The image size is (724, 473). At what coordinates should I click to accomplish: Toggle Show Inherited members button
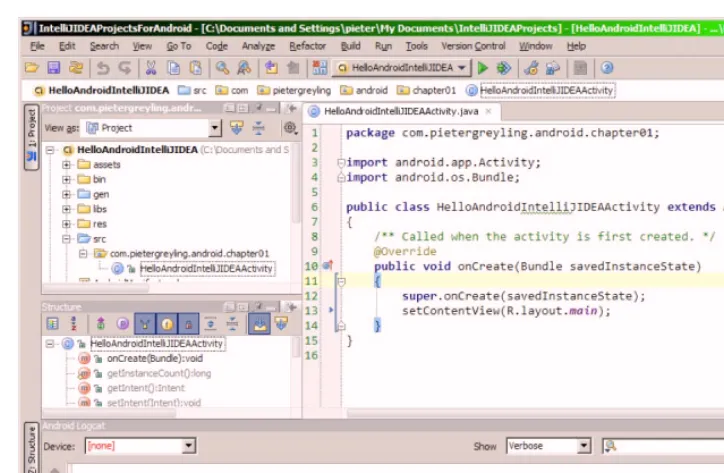pyautogui.click(x=145, y=324)
